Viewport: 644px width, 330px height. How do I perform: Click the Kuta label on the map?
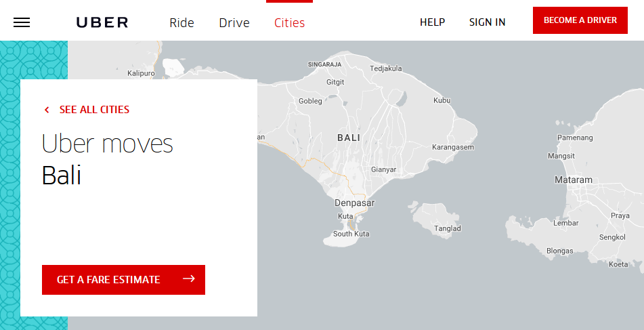(345, 216)
